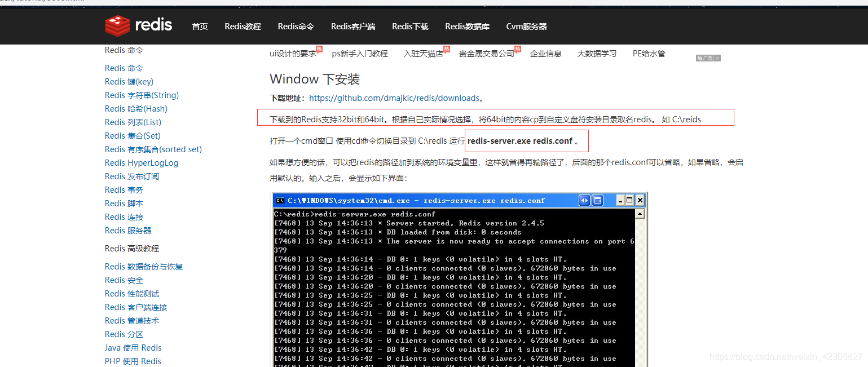This screenshot has height=367, width=868.
Task: Open sidebar link Redis 分区
Action: [x=124, y=334]
